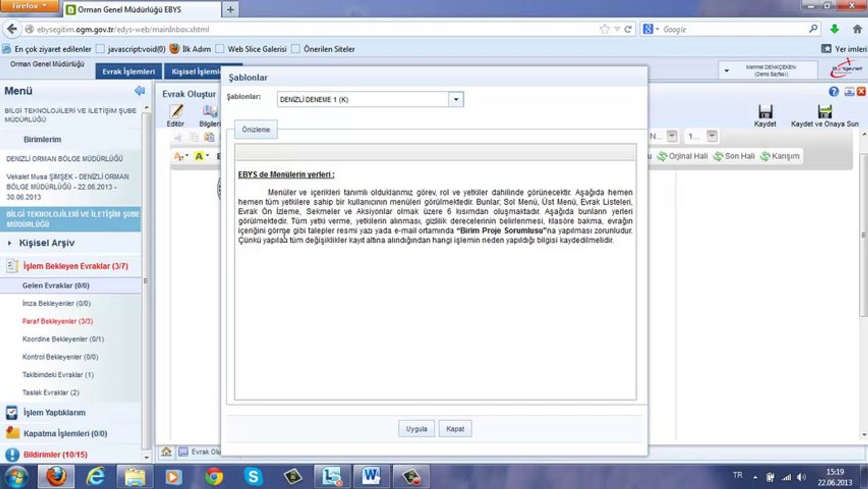Open the Birimlerim sidebar section
This screenshot has width=868, height=489.
(x=43, y=139)
